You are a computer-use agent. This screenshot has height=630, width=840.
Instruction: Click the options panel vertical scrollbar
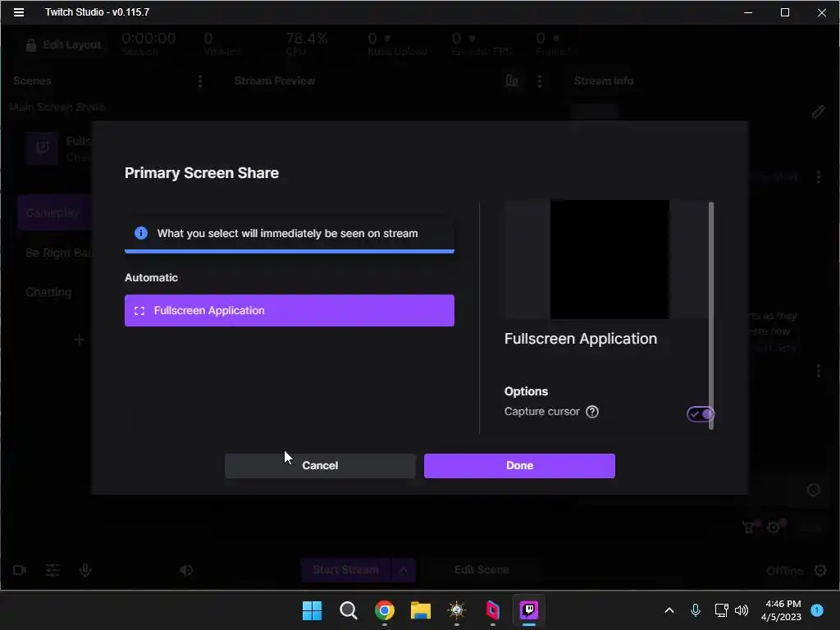(x=711, y=315)
